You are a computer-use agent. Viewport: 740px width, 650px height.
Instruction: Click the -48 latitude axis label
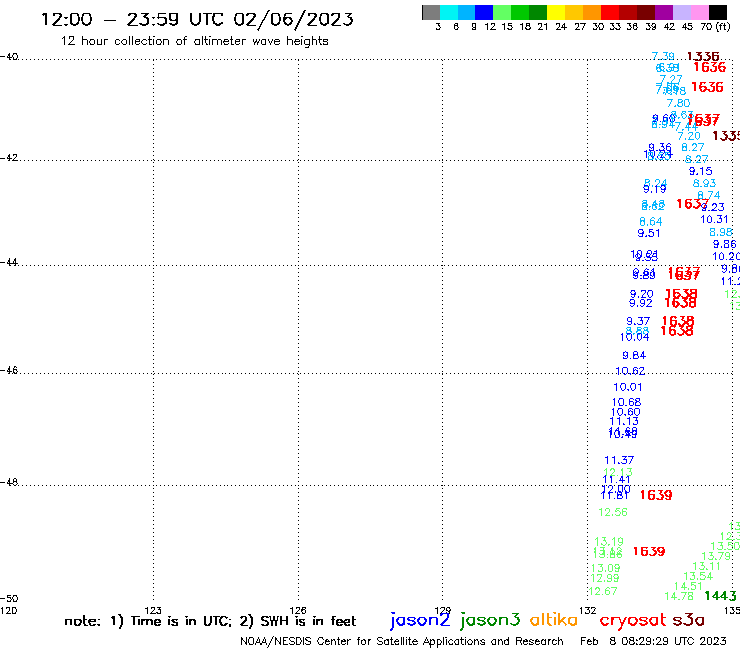(9, 482)
